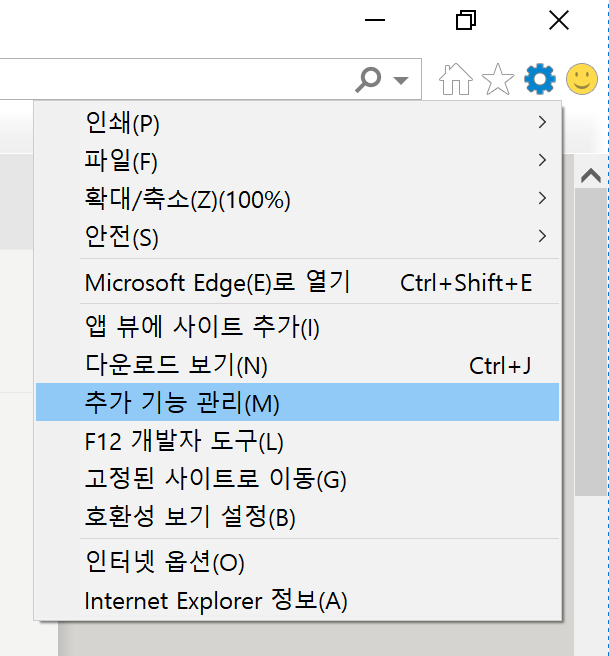Open Favorites star icon

click(x=498, y=79)
